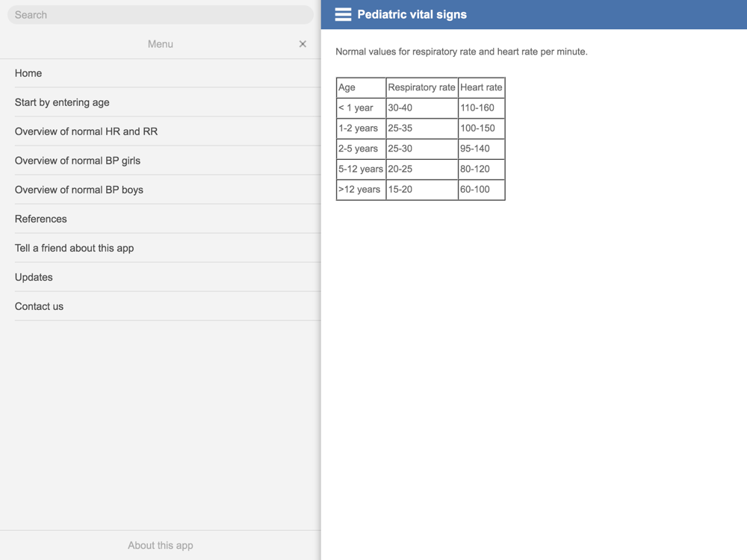This screenshot has width=747, height=560.
Task: Click respiratory rate value 30-40
Action: pos(422,108)
